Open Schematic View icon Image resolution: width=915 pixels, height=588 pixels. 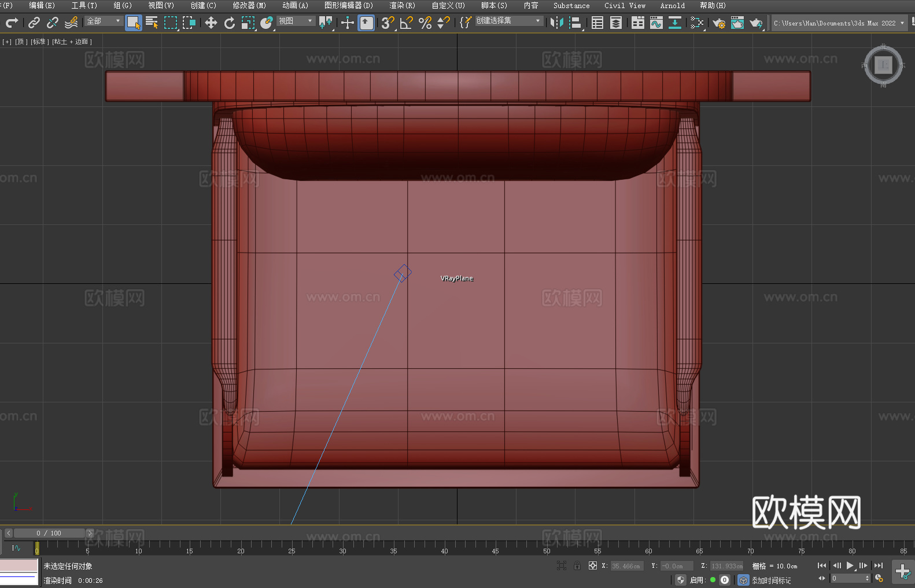[697, 23]
